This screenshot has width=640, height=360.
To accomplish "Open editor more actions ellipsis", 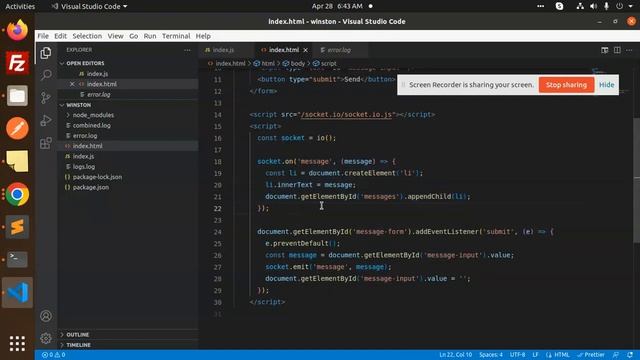I will 629,50.
